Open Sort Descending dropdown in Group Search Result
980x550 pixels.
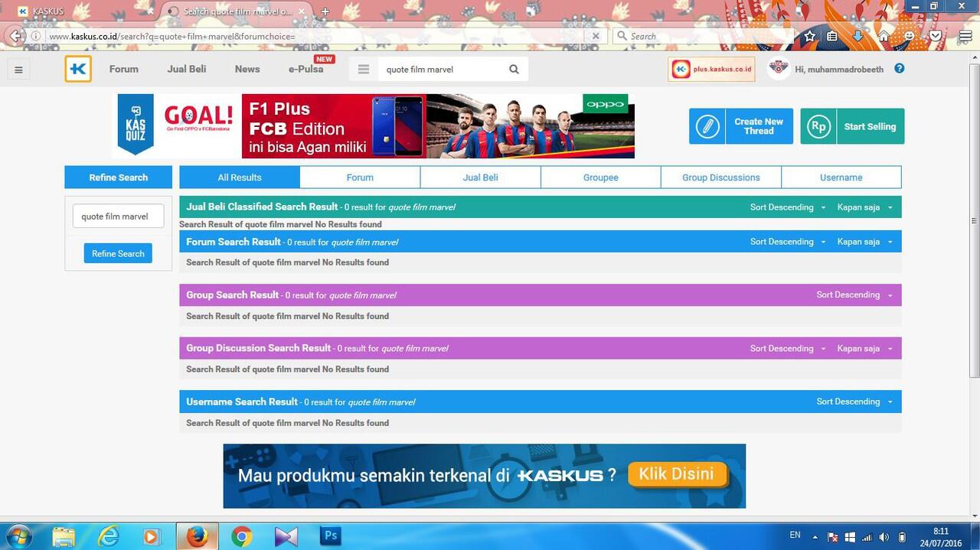(854, 295)
